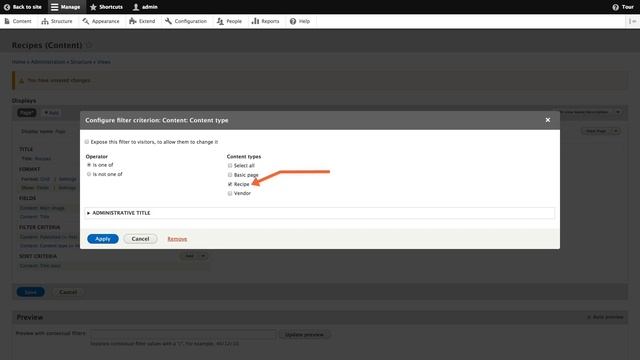Open People icon in toolbar
The image size is (640, 360).
coord(220,21)
